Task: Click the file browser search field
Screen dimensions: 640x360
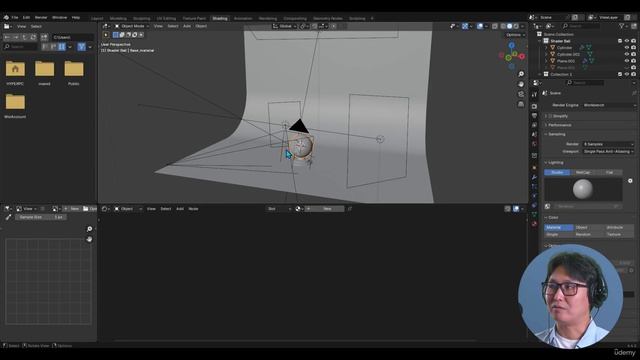Action: point(20,47)
